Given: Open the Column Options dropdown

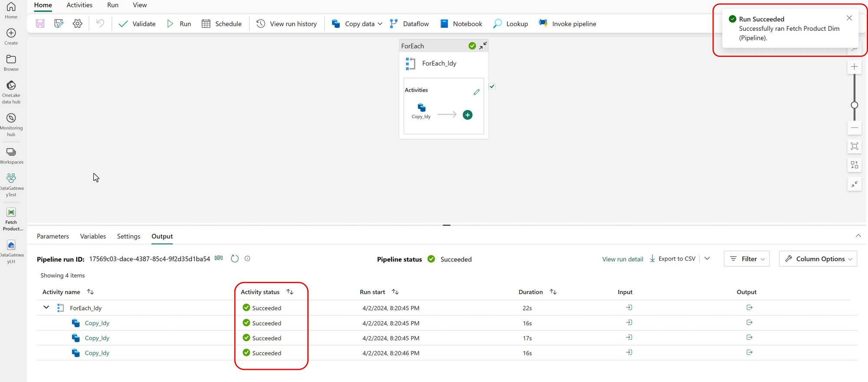Looking at the screenshot, I should 818,259.
